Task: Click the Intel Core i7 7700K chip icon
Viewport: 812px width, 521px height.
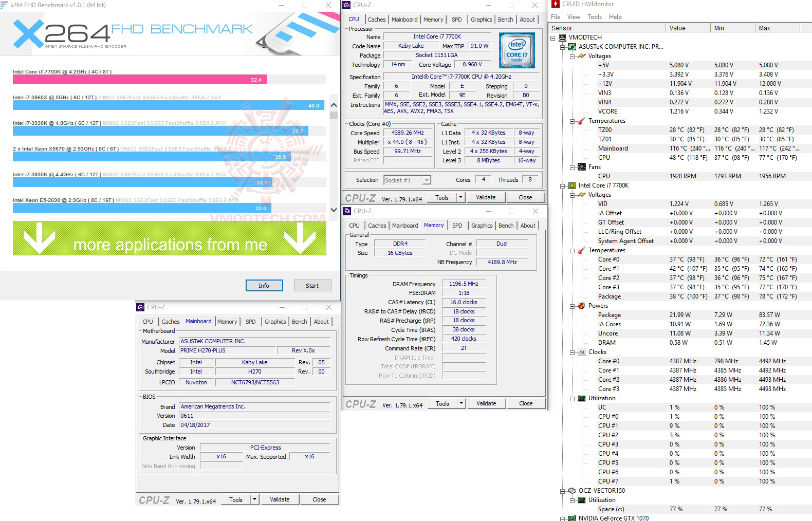Action: click(572, 185)
